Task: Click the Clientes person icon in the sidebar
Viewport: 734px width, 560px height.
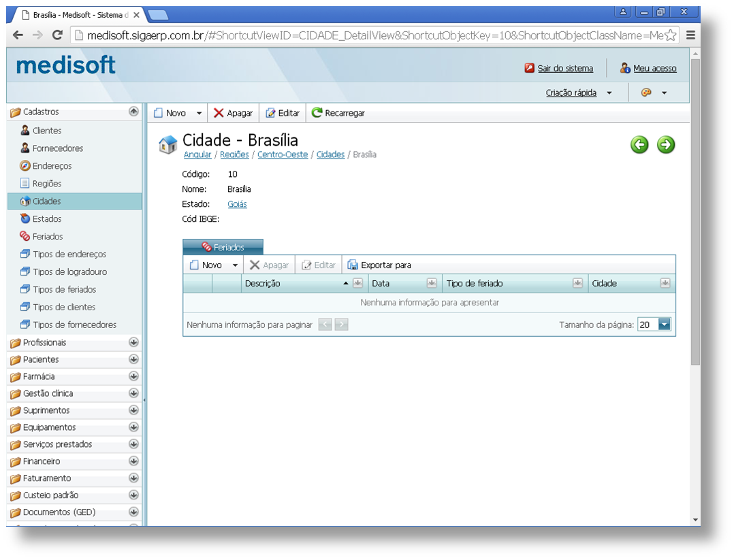Action: (x=25, y=131)
